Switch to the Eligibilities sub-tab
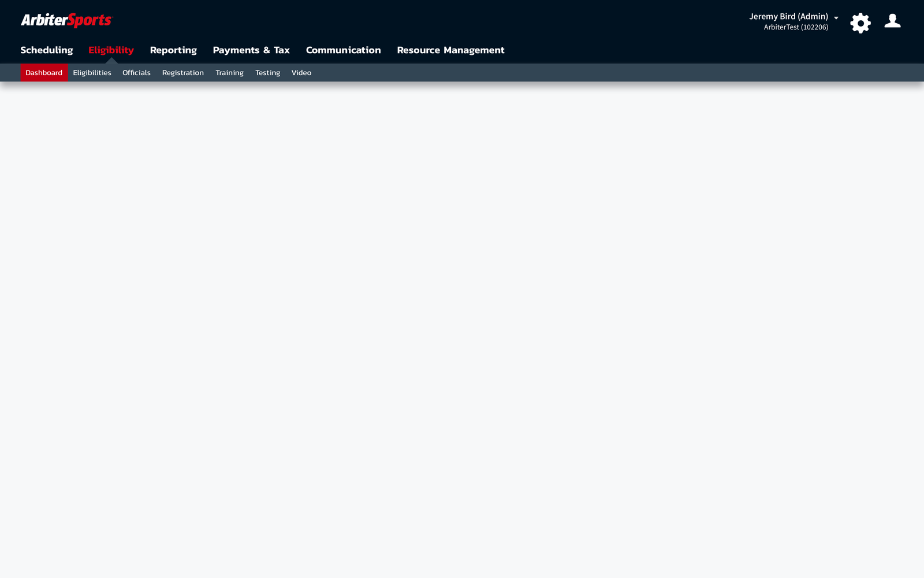 pyautogui.click(x=92, y=73)
